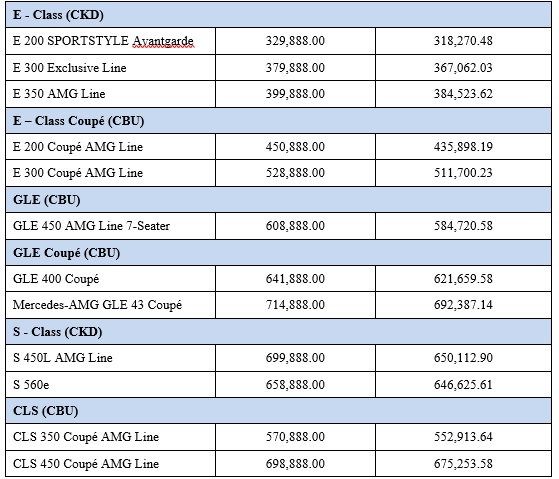The height and width of the screenshot is (479, 559).
Task: Click the GLE Coupé (CBU) header row
Action: click(x=278, y=253)
